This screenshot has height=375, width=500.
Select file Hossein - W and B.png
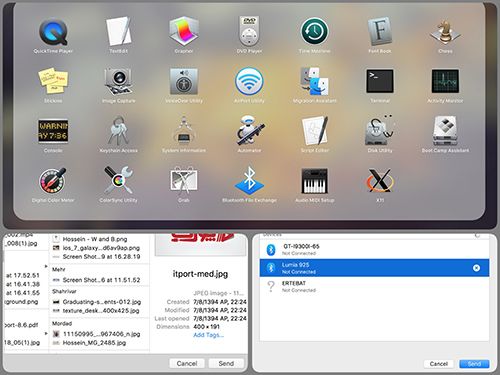click(95, 239)
